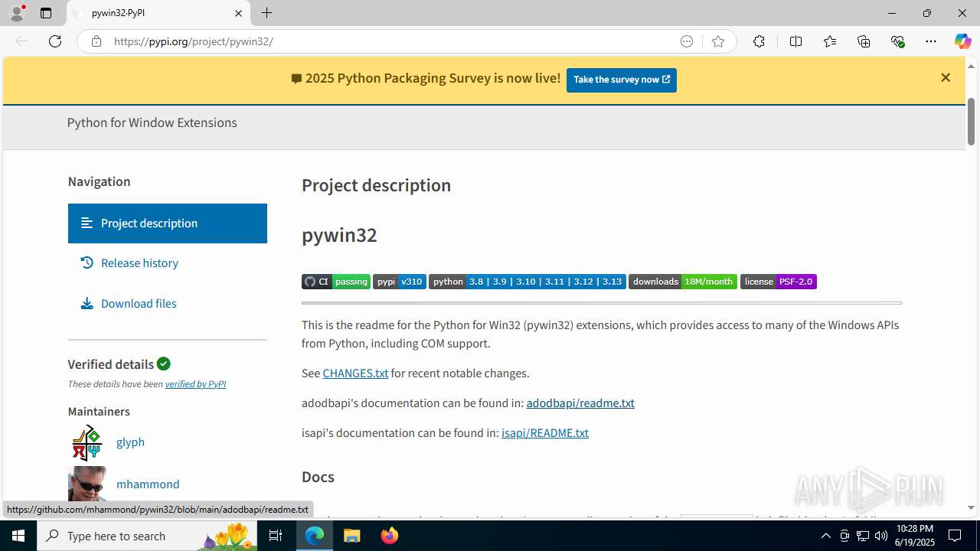Open the notifications center
The height and width of the screenshot is (551, 980).
[x=955, y=536]
